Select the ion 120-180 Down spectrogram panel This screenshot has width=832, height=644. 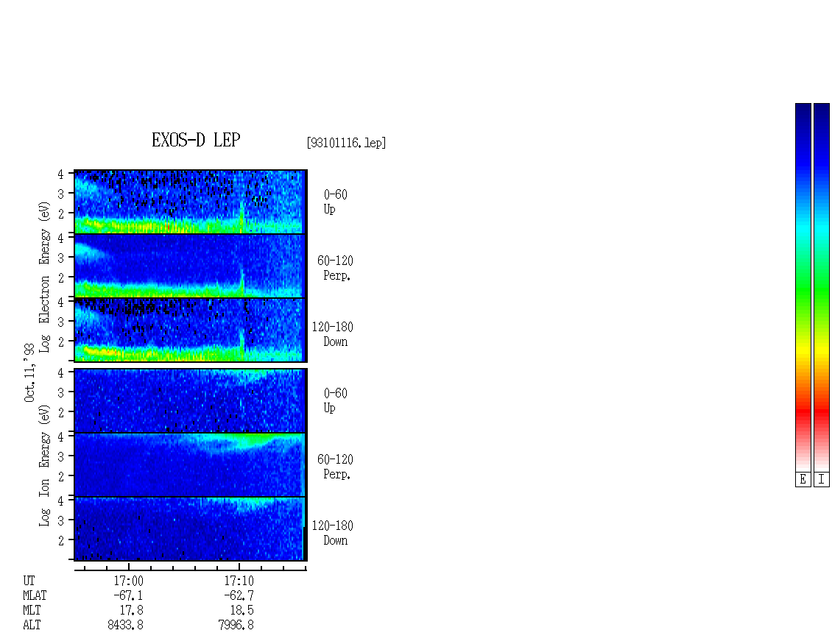pos(191,529)
